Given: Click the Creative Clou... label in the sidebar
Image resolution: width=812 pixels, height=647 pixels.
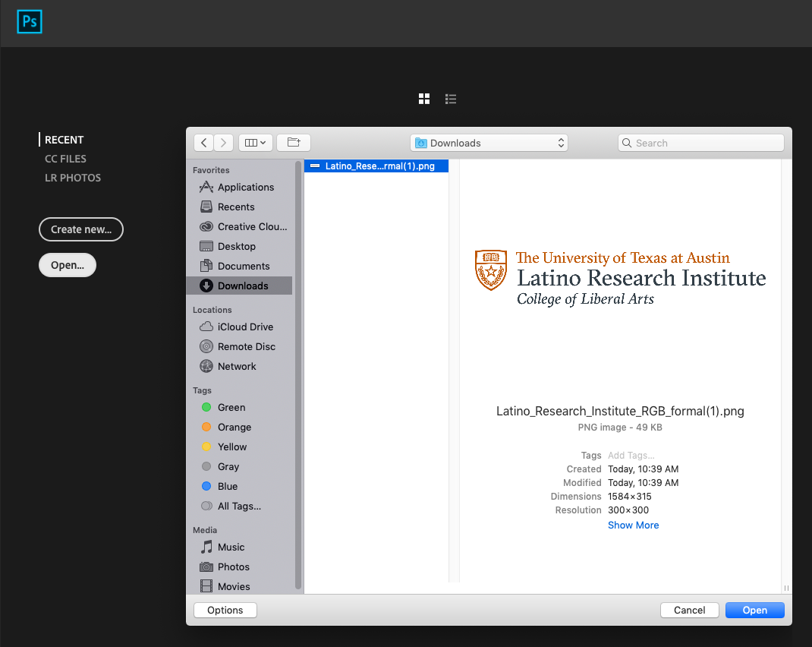Looking at the screenshot, I should pyautogui.click(x=253, y=226).
